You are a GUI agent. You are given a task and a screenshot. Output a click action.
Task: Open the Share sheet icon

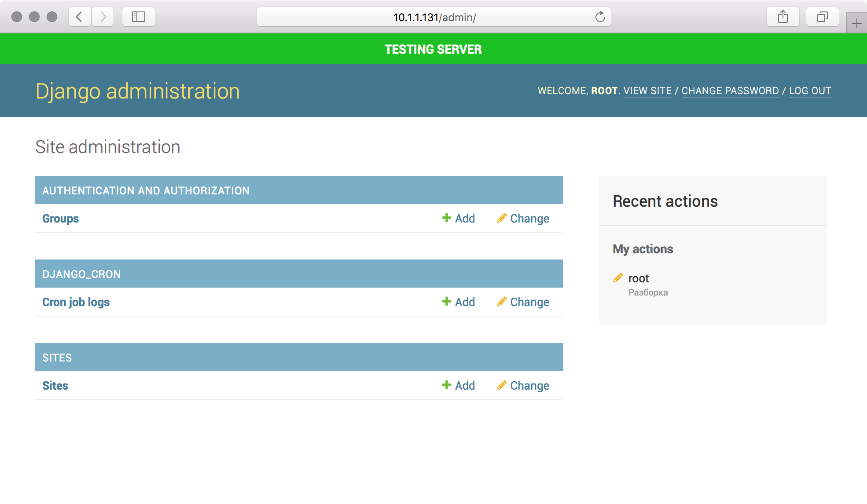pyautogui.click(x=783, y=17)
